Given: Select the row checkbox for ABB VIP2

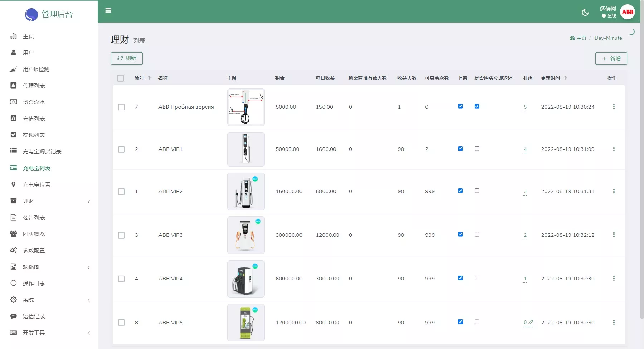Looking at the screenshot, I should 121,192.
